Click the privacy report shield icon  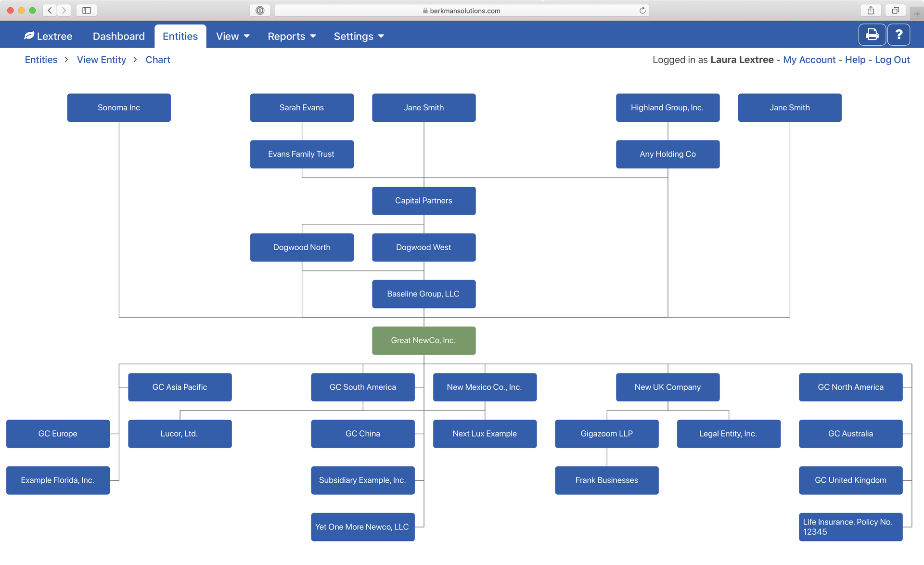[x=260, y=10]
